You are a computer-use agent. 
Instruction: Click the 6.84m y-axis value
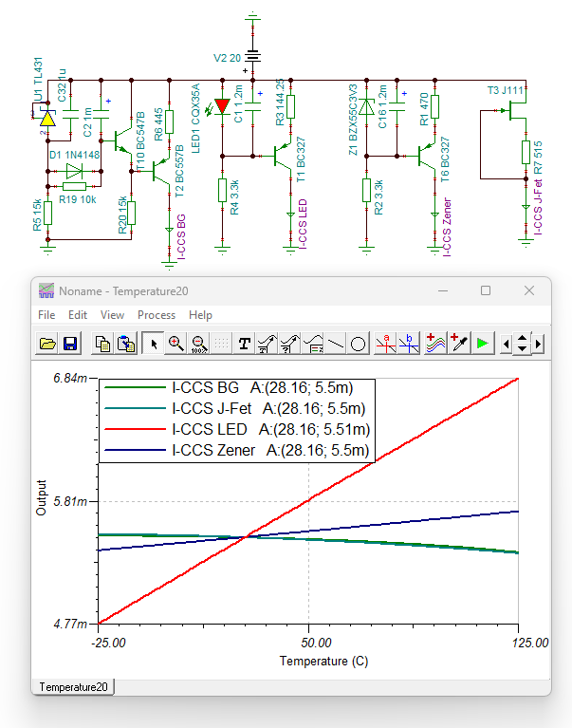point(69,379)
